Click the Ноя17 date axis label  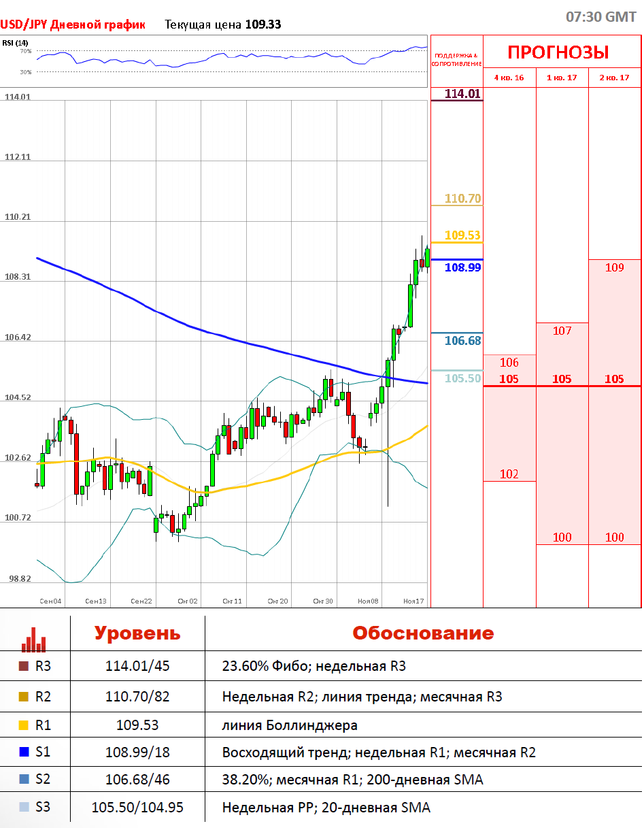click(x=413, y=601)
